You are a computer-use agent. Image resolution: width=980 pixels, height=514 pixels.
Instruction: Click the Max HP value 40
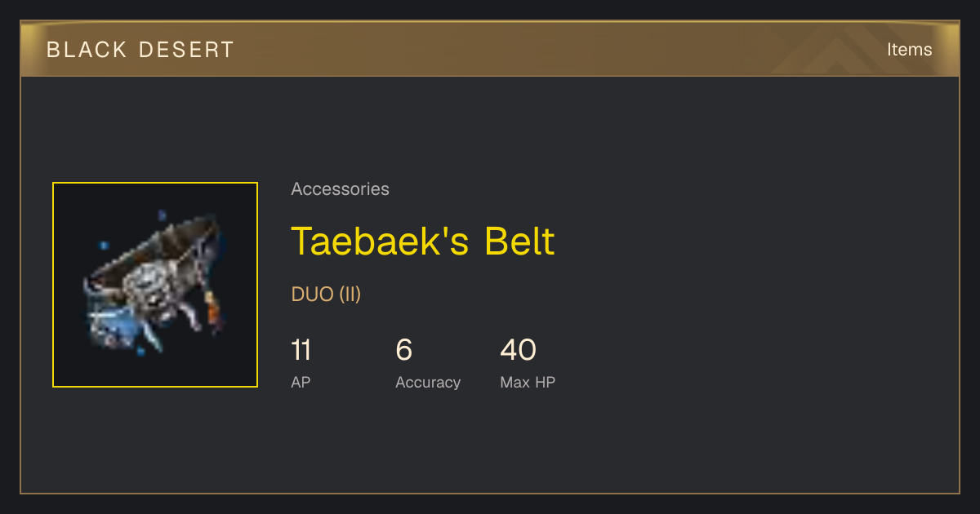tap(518, 350)
